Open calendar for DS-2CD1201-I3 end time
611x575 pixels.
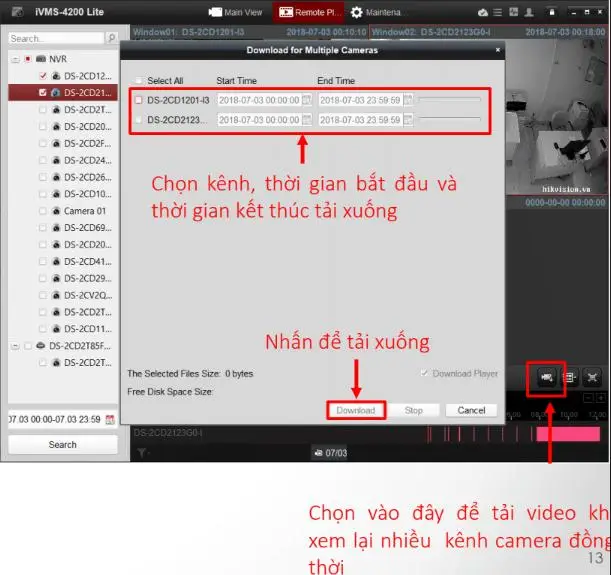pos(408,100)
